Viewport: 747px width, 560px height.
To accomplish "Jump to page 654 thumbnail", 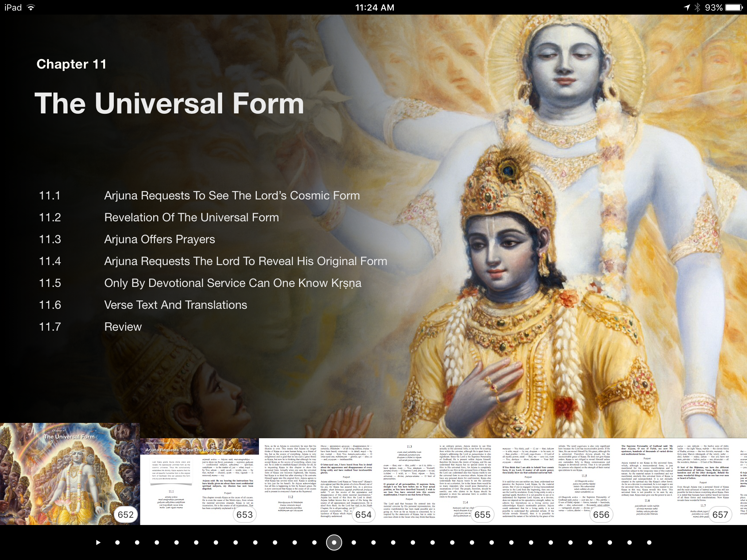I will (x=318, y=481).
